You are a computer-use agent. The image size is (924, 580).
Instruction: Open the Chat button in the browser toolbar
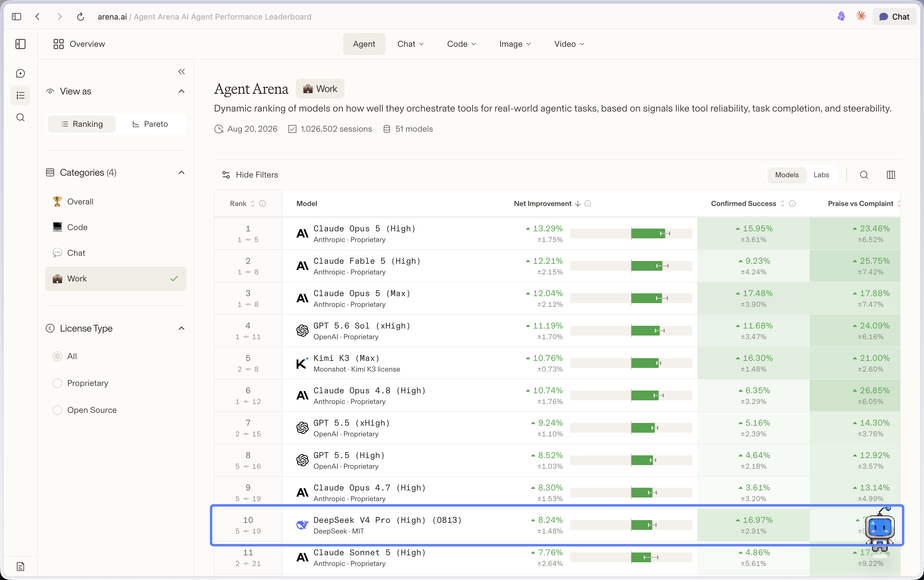[x=894, y=17]
